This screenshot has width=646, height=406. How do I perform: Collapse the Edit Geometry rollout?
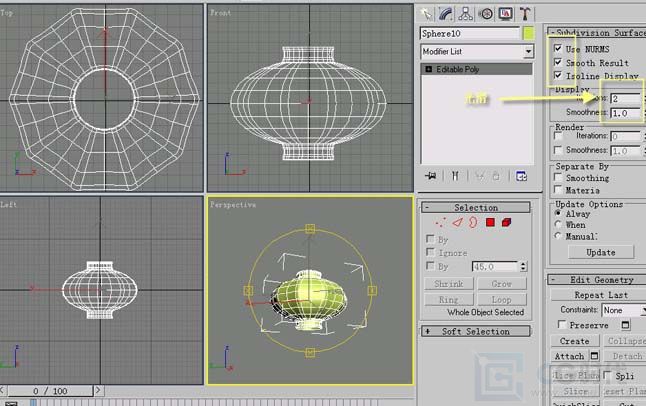tap(597, 279)
